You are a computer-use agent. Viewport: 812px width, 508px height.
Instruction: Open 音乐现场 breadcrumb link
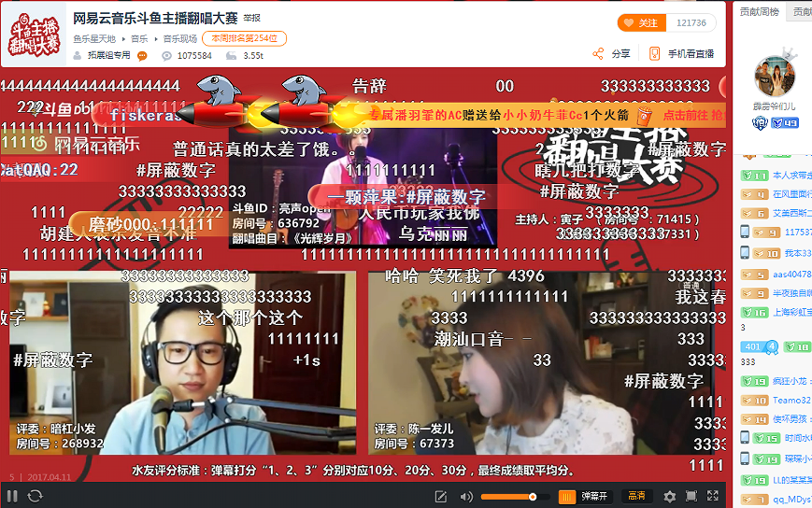click(x=180, y=39)
